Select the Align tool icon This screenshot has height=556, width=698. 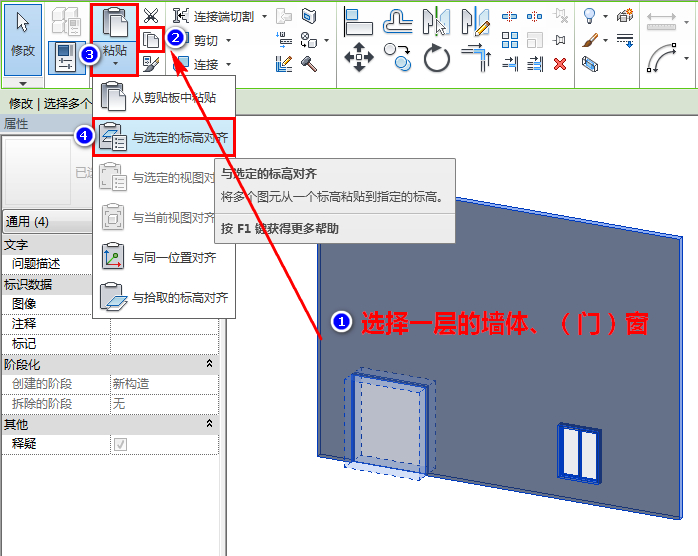click(358, 21)
